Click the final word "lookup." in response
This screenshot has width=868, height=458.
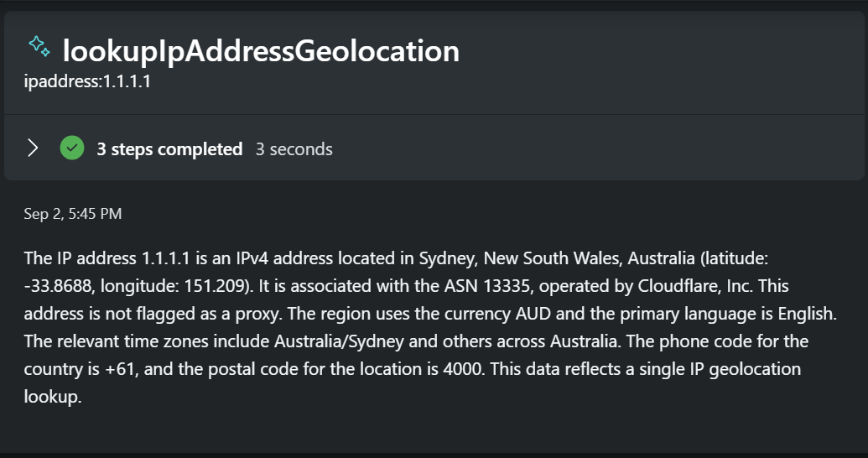[53, 398]
